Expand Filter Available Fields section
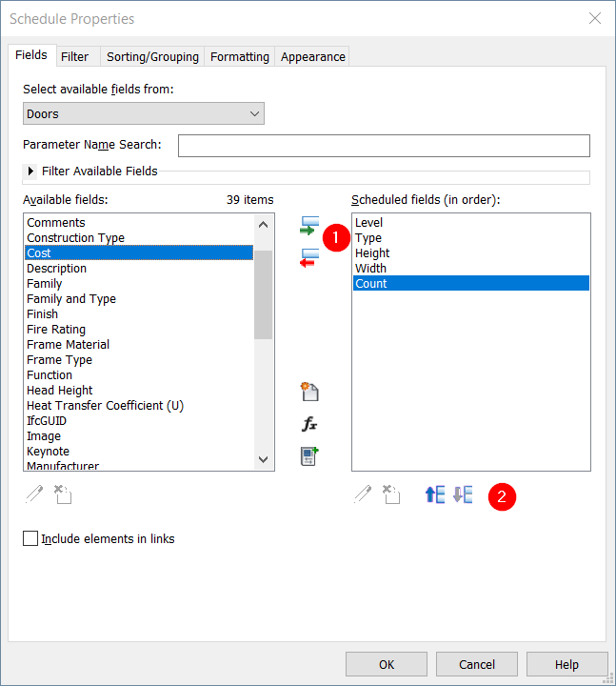616x686 pixels. click(x=31, y=171)
